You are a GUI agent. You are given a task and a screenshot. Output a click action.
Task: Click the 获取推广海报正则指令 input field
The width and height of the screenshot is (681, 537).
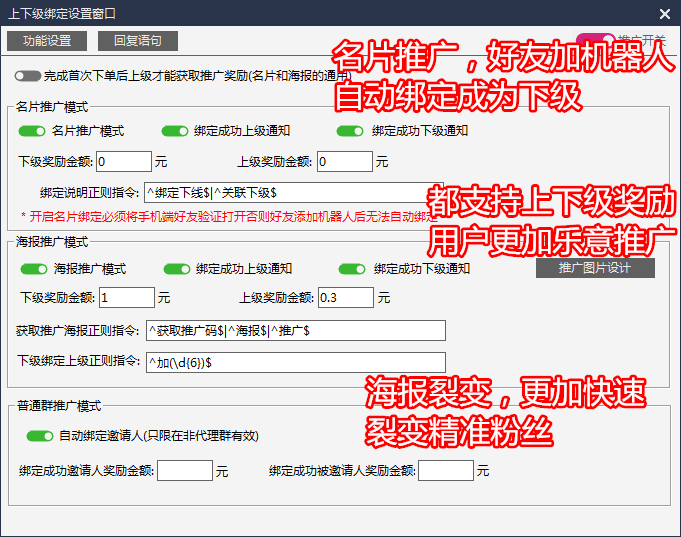pos(295,331)
